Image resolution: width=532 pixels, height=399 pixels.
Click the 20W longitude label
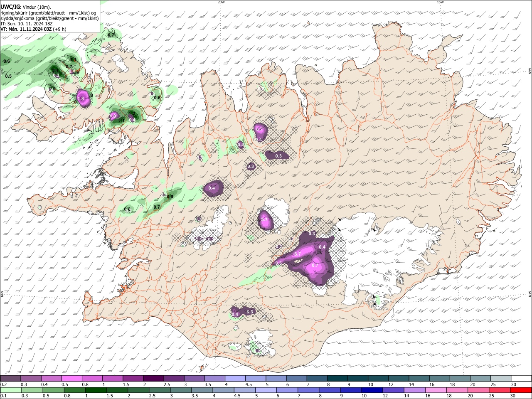(x=221, y=2)
